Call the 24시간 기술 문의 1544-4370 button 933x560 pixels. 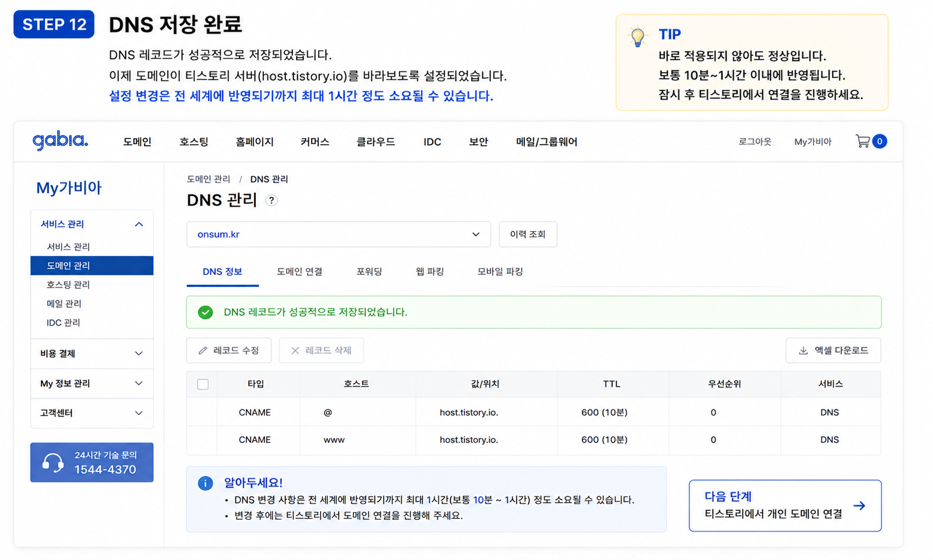pos(92,462)
